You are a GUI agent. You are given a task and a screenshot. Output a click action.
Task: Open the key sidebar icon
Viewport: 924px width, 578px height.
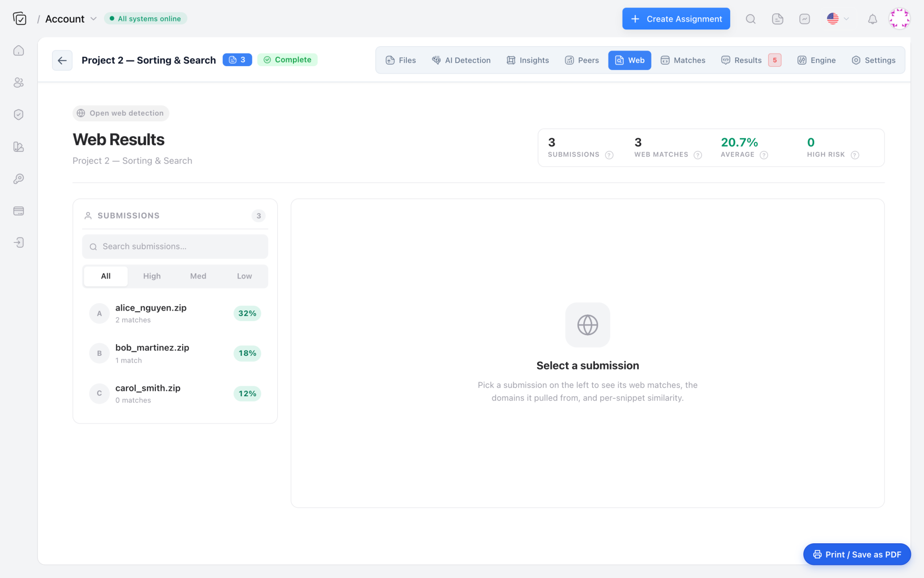coord(19,179)
